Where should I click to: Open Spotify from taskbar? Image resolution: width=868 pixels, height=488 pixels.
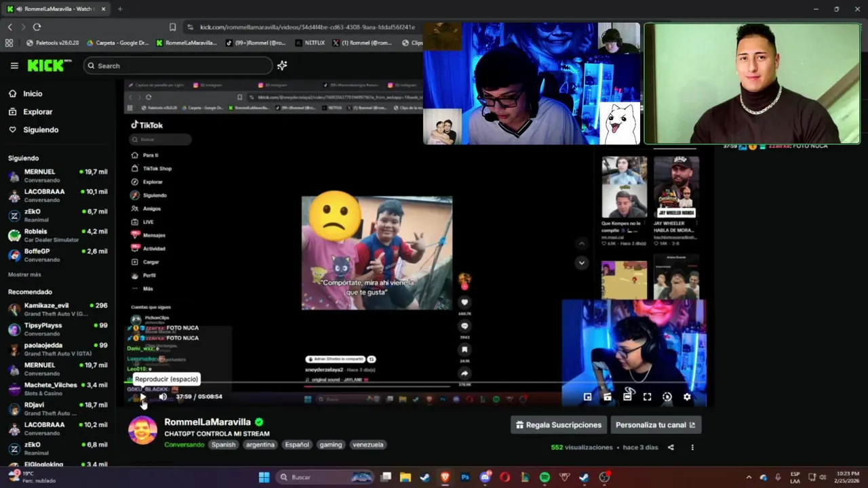pyautogui.click(x=545, y=477)
